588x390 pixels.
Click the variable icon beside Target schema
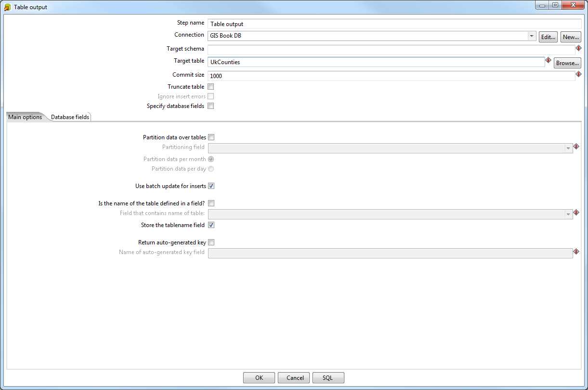578,48
